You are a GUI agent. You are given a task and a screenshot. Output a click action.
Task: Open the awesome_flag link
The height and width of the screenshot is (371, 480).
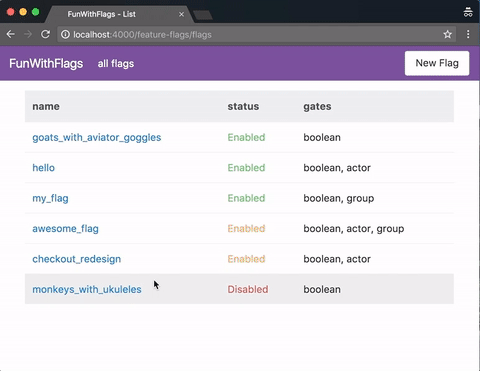(65, 229)
